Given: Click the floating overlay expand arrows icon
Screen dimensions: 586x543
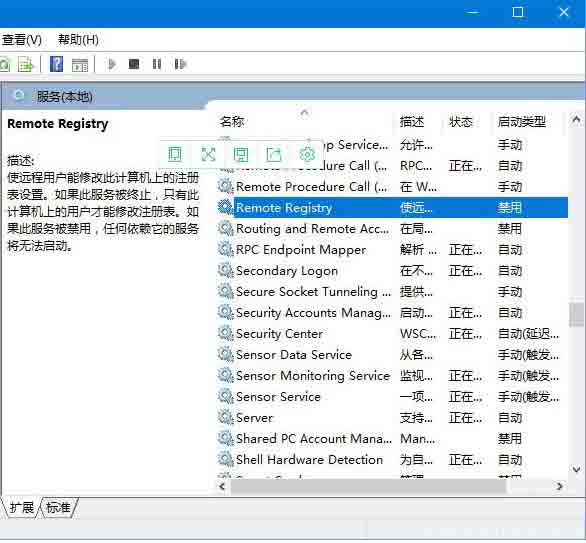Looking at the screenshot, I should click(208, 154).
